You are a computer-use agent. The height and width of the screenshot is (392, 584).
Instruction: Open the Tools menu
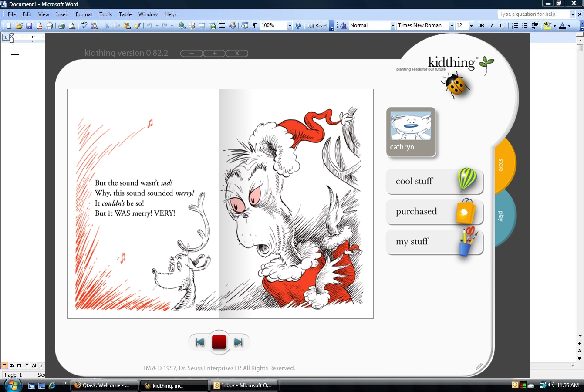(x=106, y=14)
